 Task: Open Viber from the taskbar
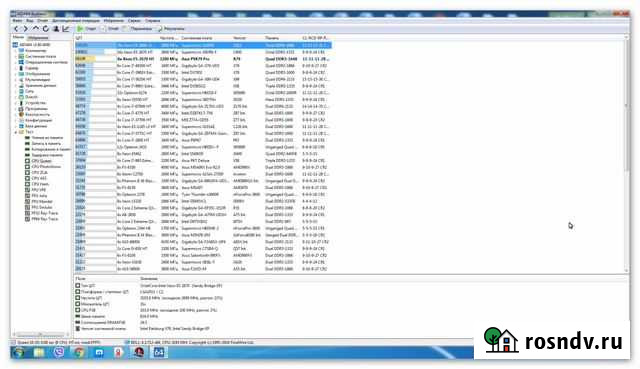coord(59,352)
